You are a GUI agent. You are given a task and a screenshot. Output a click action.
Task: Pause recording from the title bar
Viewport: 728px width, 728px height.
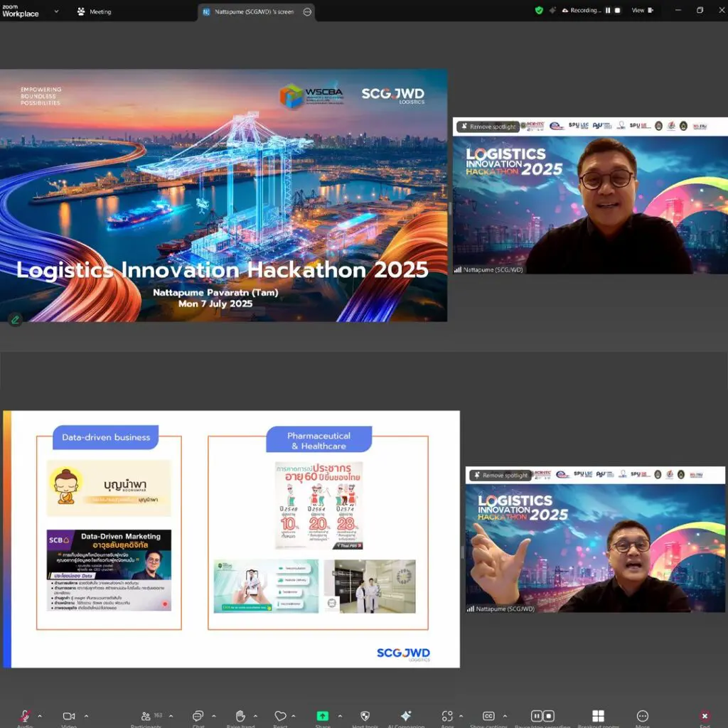(x=607, y=10)
